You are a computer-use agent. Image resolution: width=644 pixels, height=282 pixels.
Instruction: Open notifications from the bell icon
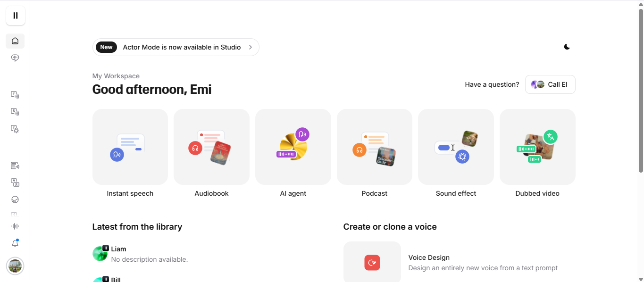click(x=15, y=243)
